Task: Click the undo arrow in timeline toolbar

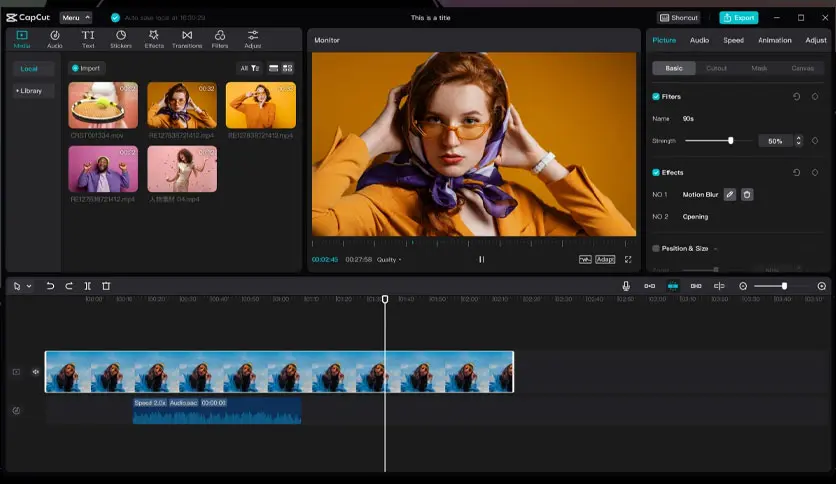Action: click(50, 286)
